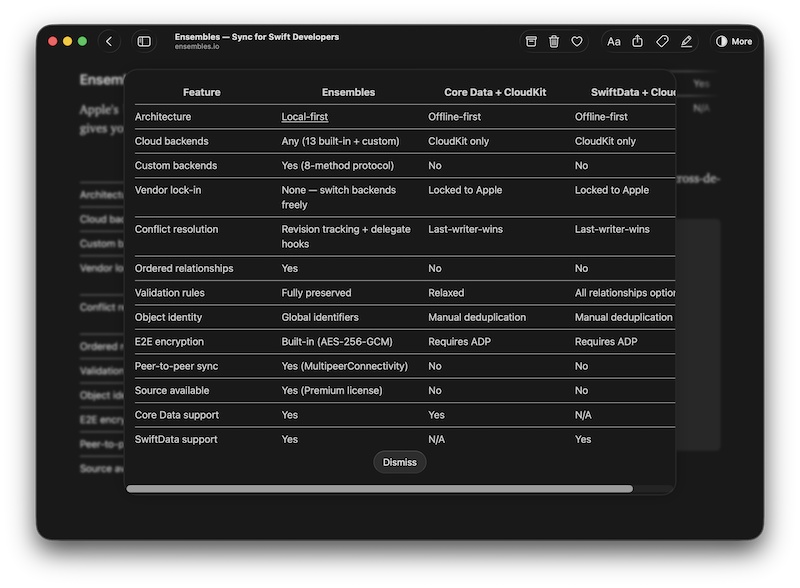Click the Vendor lock-in row label

click(x=168, y=190)
